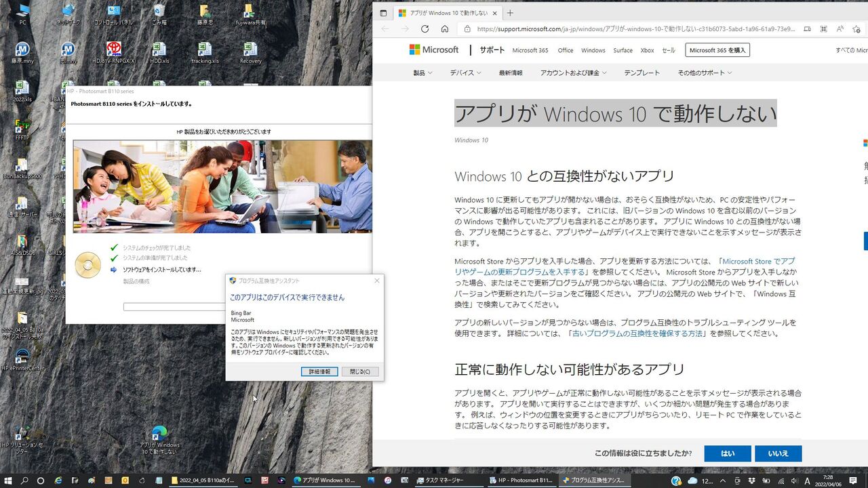Switch to HP - Photosmart B11 taskbar item

(x=521, y=480)
